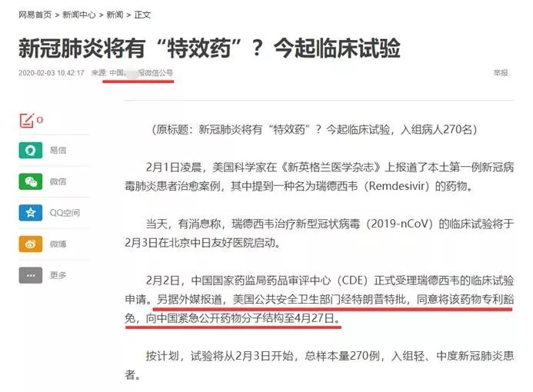Viewport: 533px width, 392px height.
Task: Click the 微博 share label
Action: click(58, 244)
